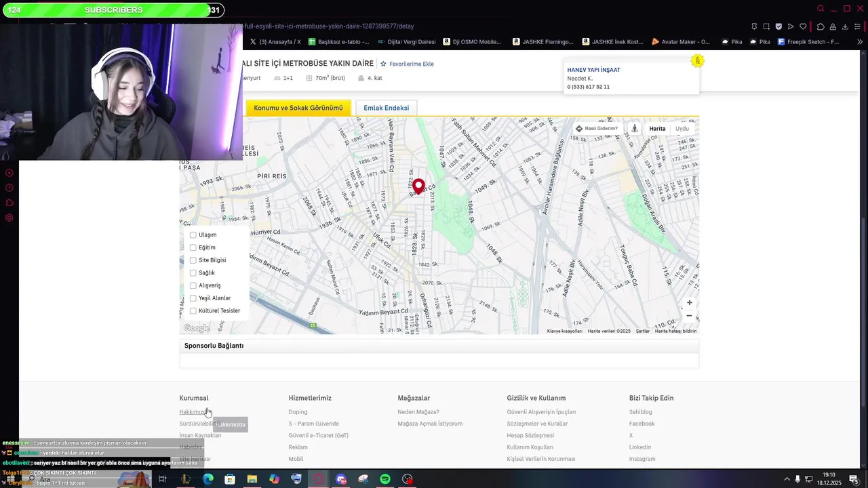Open the downloads icon in toolbar

845,26
